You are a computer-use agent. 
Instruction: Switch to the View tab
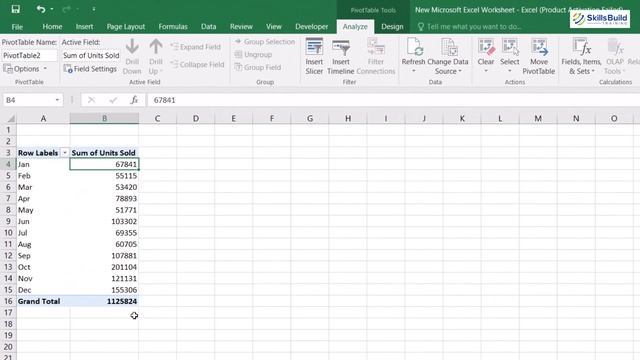tap(273, 27)
